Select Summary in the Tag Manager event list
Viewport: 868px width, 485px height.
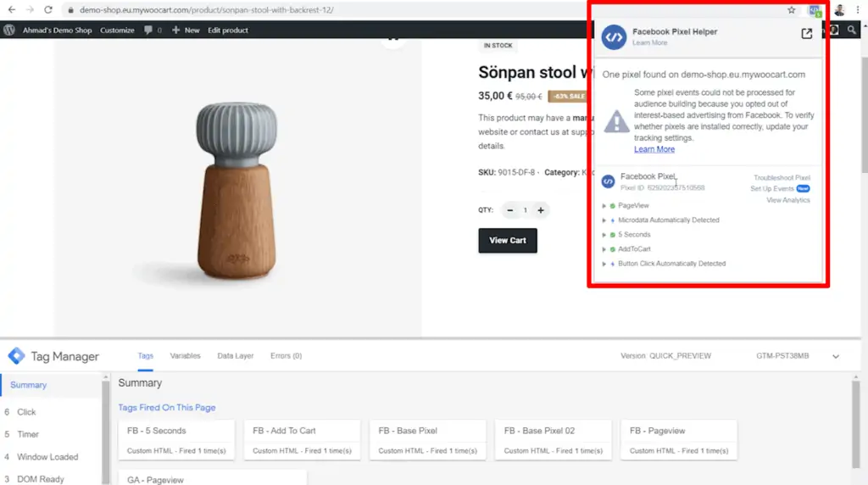coord(51,385)
